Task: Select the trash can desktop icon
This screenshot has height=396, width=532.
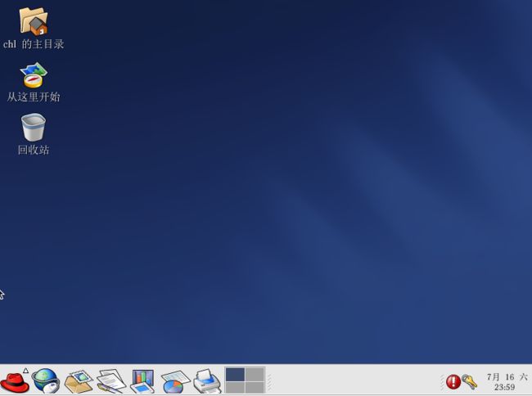Action: point(34,127)
